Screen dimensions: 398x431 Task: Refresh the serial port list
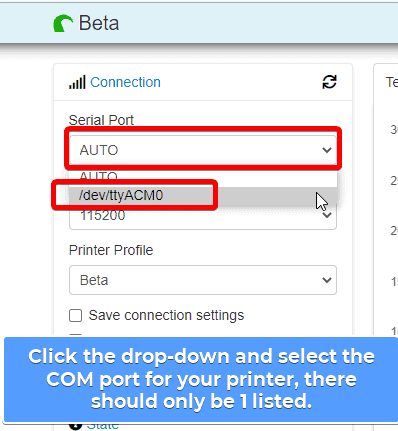329,82
